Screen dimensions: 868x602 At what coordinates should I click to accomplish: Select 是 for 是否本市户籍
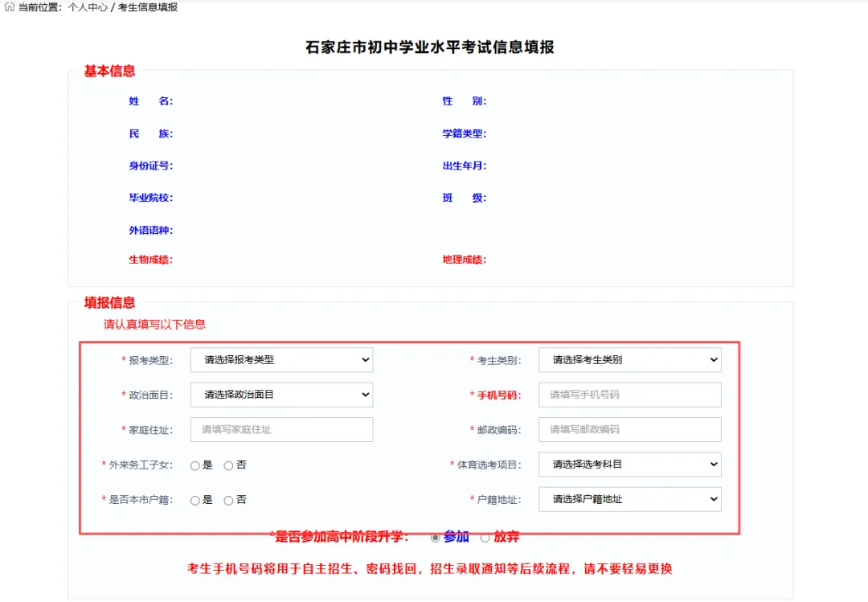194,500
